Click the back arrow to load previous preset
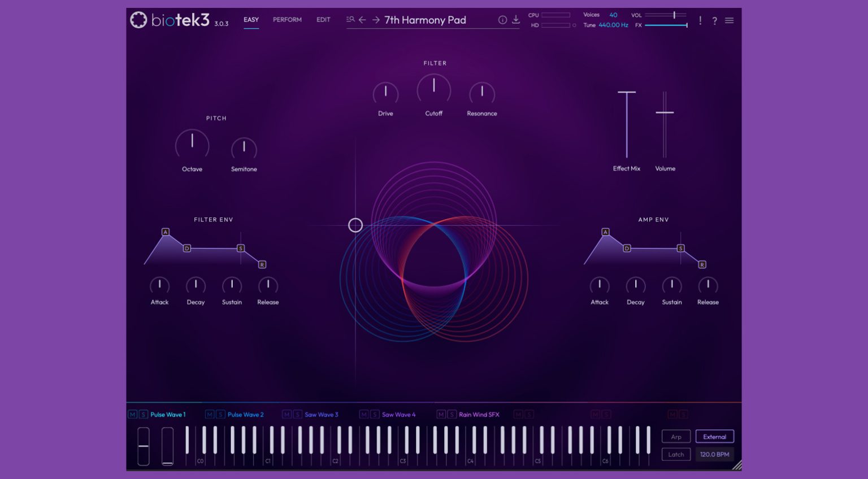 pos(362,19)
